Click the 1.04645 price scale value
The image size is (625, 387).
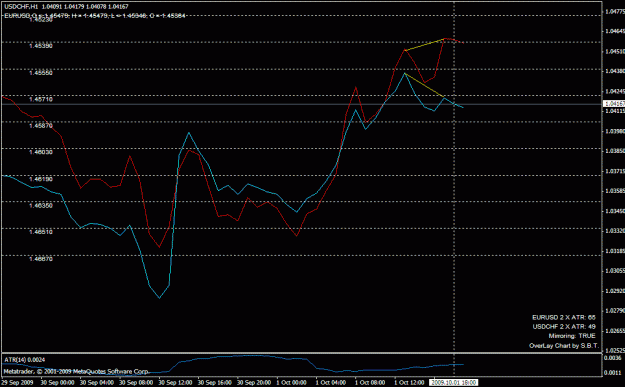(615, 31)
